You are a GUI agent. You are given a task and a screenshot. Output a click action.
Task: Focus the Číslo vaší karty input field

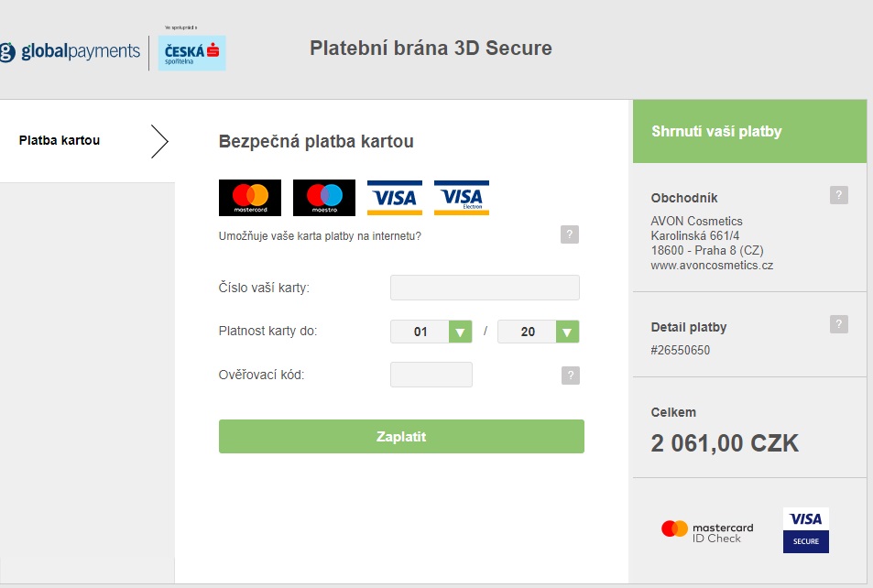[485, 288]
